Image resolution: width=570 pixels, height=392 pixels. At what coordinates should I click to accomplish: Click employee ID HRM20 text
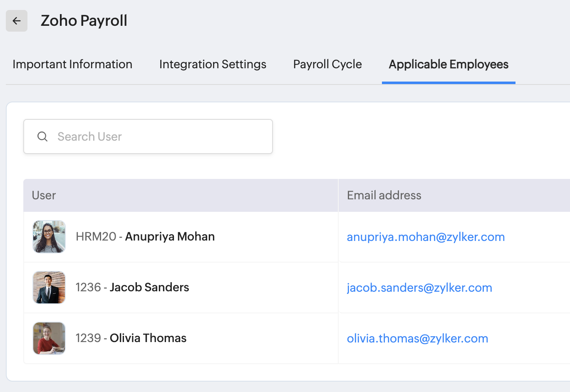tap(96, 237)
